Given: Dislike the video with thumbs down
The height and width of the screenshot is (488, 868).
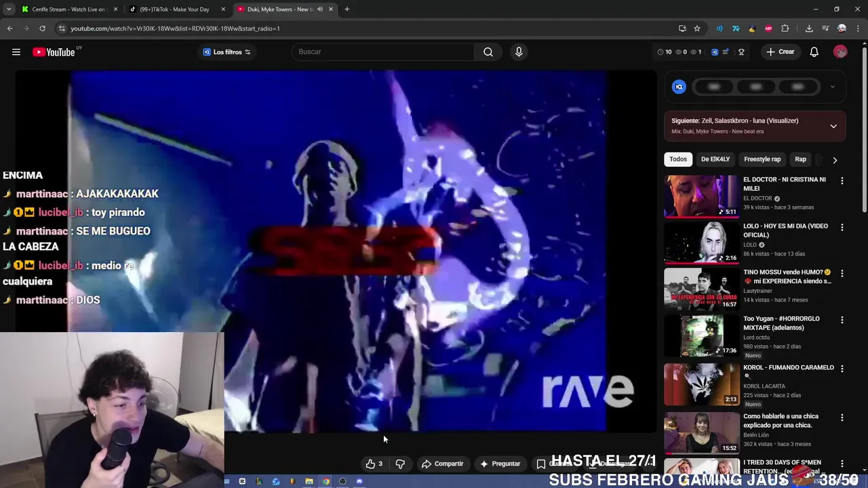Looking at the screenshot, I should coord(400,464).
